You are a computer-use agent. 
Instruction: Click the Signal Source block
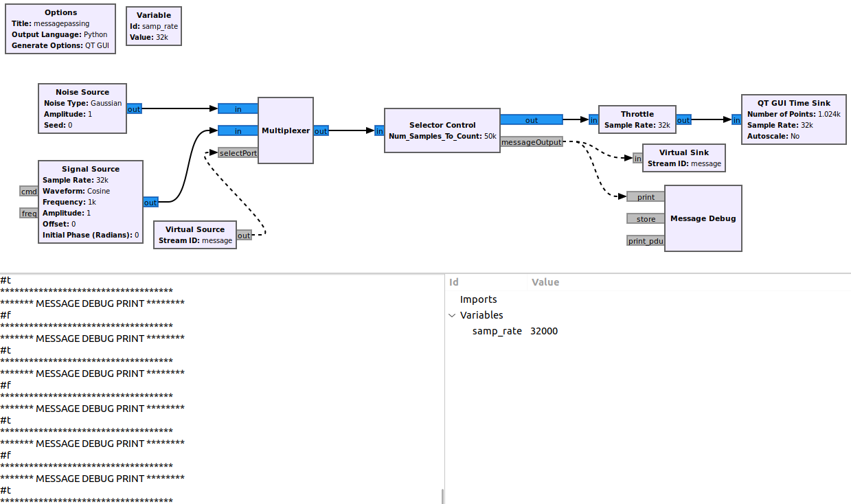91,202
